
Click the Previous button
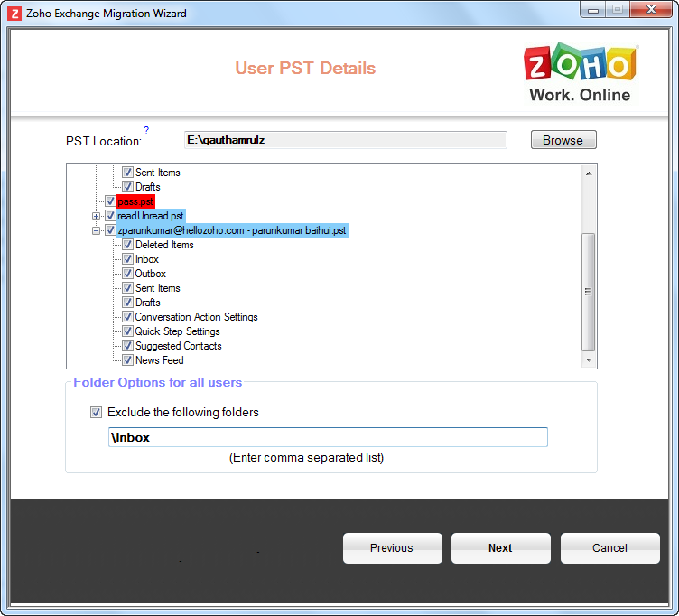click(x=393, y=548)
